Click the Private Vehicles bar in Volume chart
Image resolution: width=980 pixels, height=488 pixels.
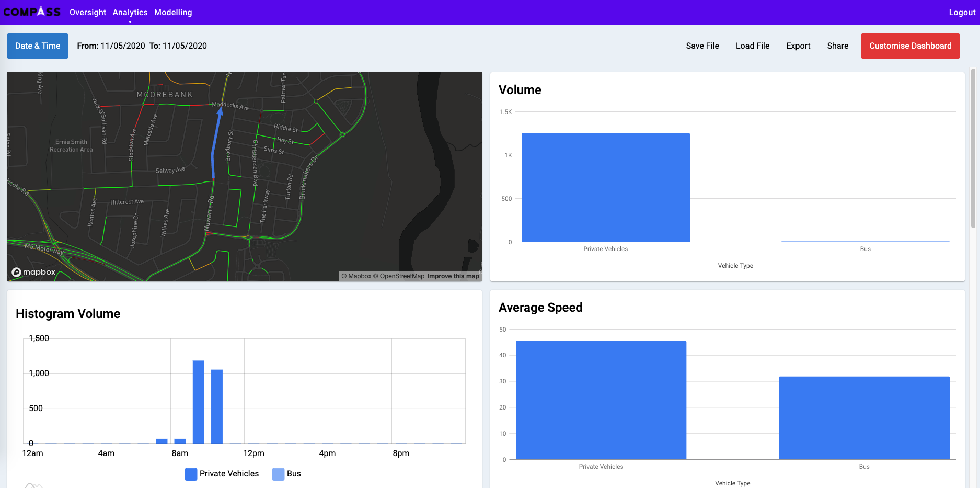coord(606,188)
